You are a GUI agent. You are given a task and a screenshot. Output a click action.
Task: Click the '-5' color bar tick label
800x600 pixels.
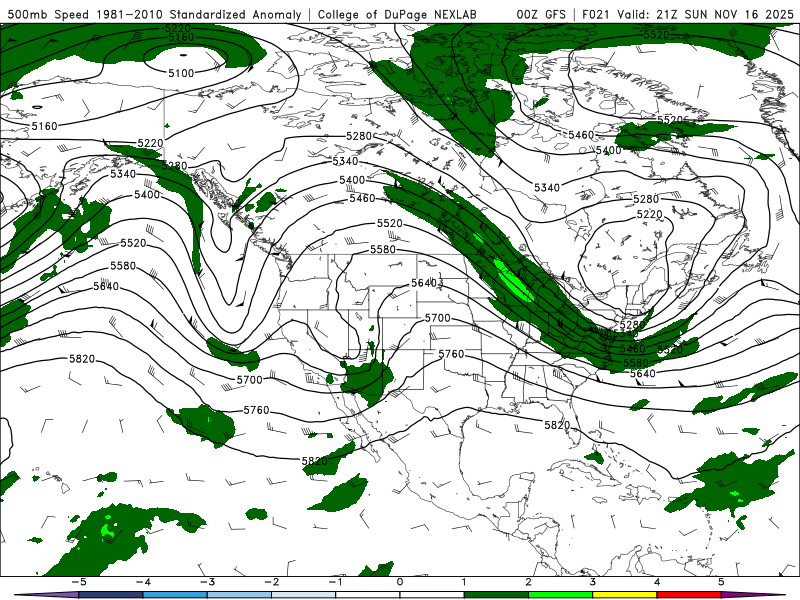click(x=79, y=582)
